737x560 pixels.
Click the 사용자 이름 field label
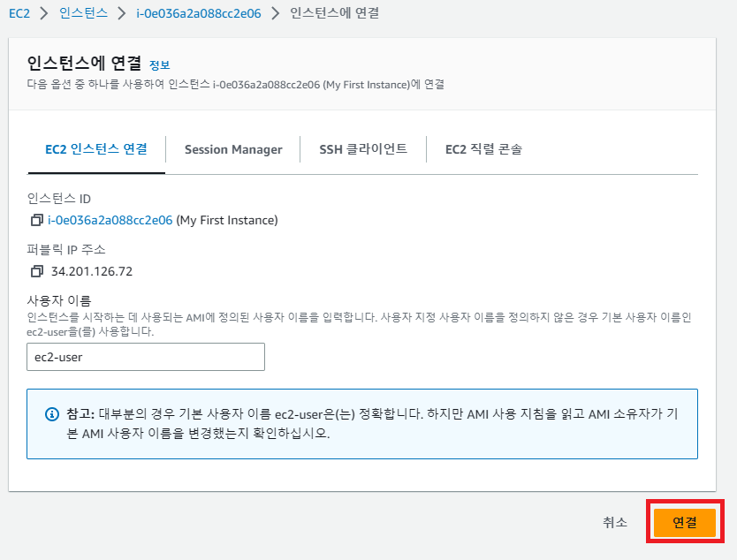58,300
